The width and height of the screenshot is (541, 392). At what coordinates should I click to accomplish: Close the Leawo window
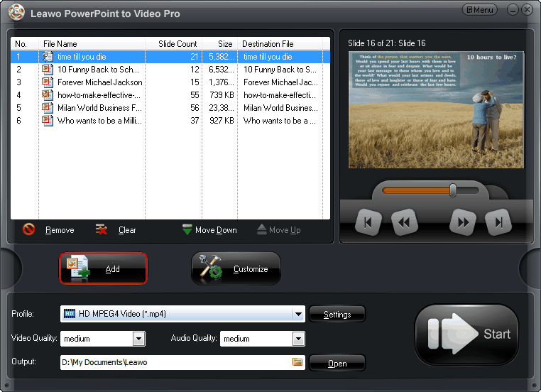pyautogui.click(x=528, y=10)
